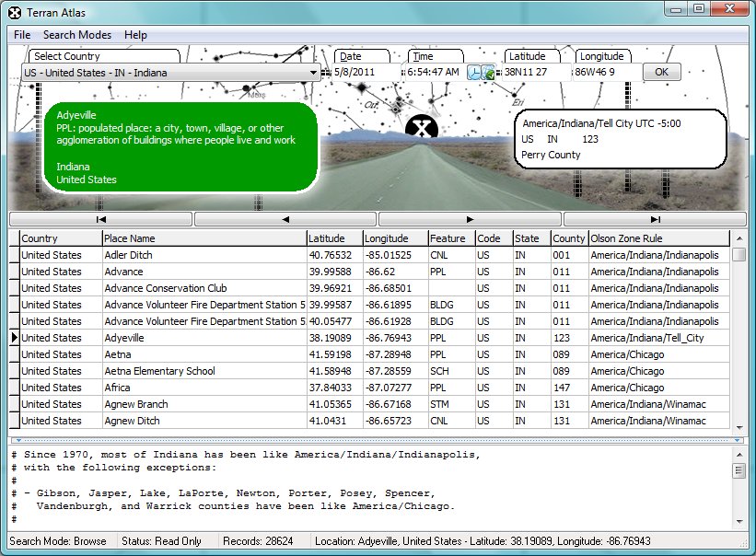Click the Location status bar text
The height and width of the screenshot is (556, 756).
(x=483, y=541)
